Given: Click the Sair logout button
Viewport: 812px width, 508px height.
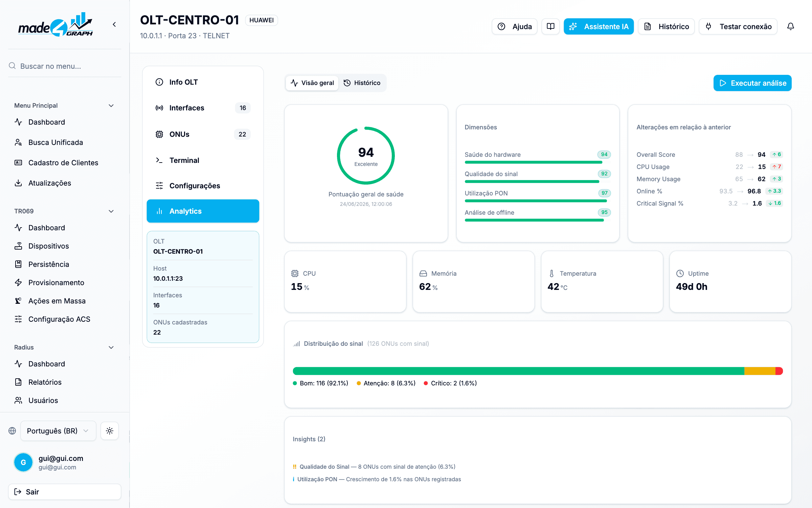Looking at the screenshot, I should [x=64, y=492].
